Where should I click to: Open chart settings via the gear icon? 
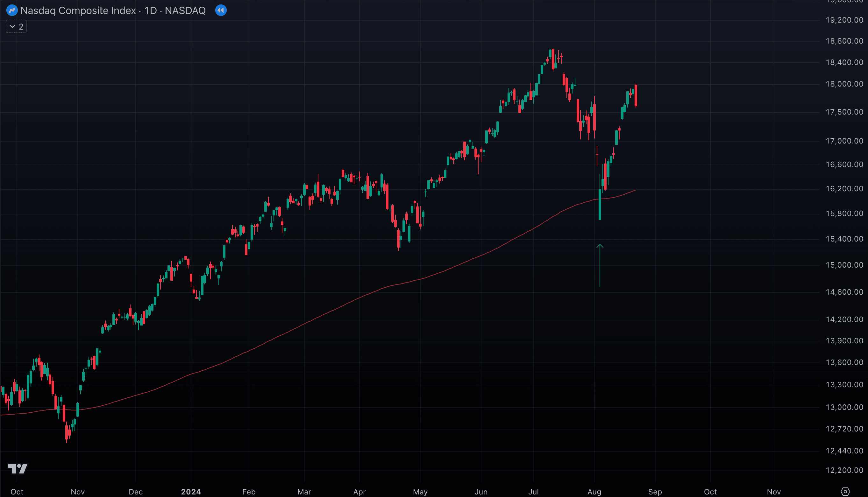tap(845, 492)
